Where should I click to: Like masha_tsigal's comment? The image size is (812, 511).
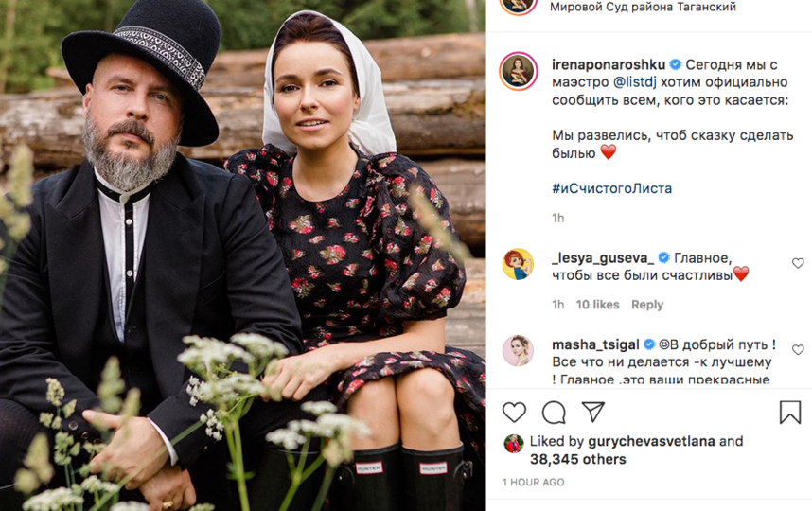pos(798,350)
